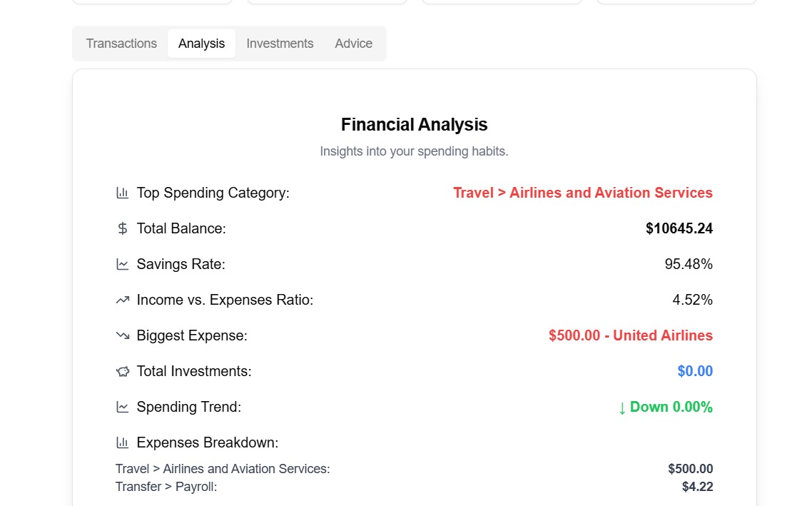
Task: Click the dollar sign icon beside Total Balance
Action: point(123,228)
